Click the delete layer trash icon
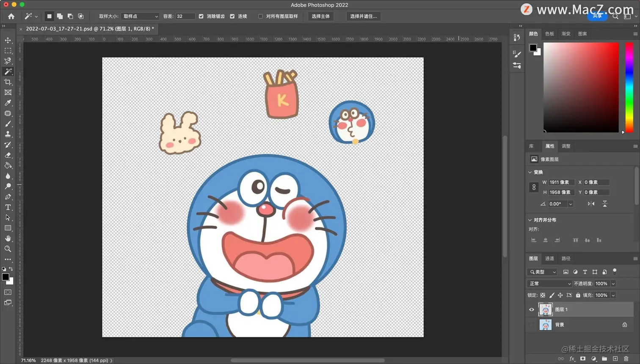Screen dimensions: 640x364 [x=626, y=359]
